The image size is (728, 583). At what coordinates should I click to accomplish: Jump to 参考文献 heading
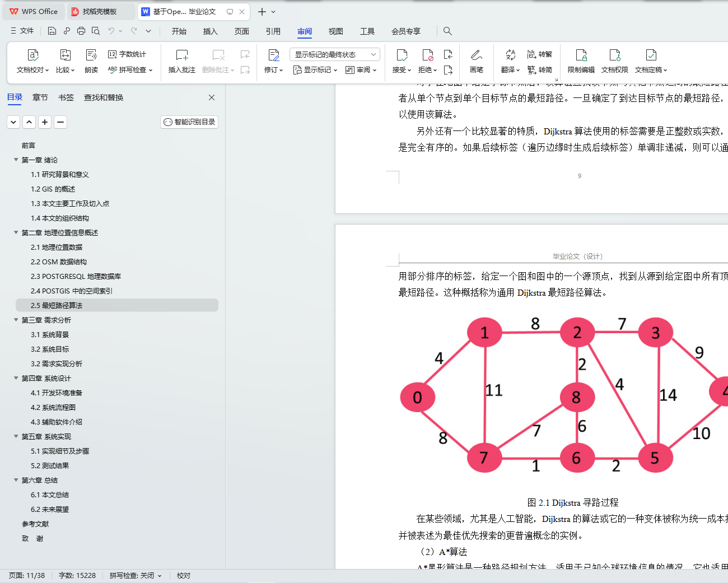pyautogui.click(x=35, y=524)
